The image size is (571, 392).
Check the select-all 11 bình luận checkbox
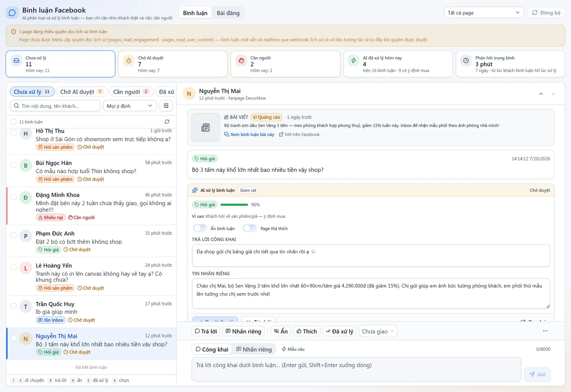click(14, 122)
